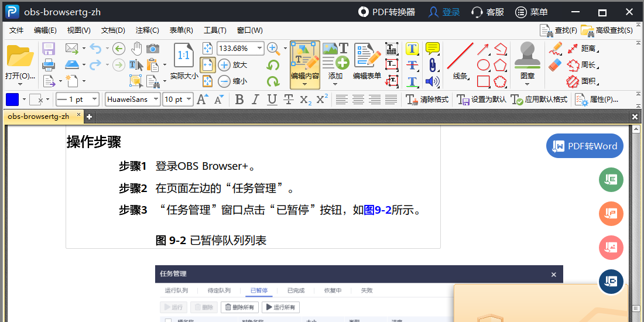Toggle subscript formatting
This screenshot has width=644, height=322.
(x=306, y=100)
